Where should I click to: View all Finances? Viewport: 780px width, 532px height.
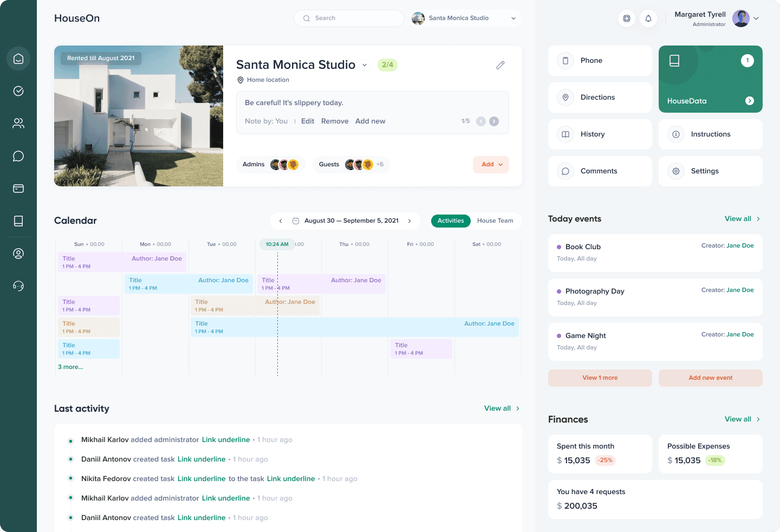pos(742,419)
